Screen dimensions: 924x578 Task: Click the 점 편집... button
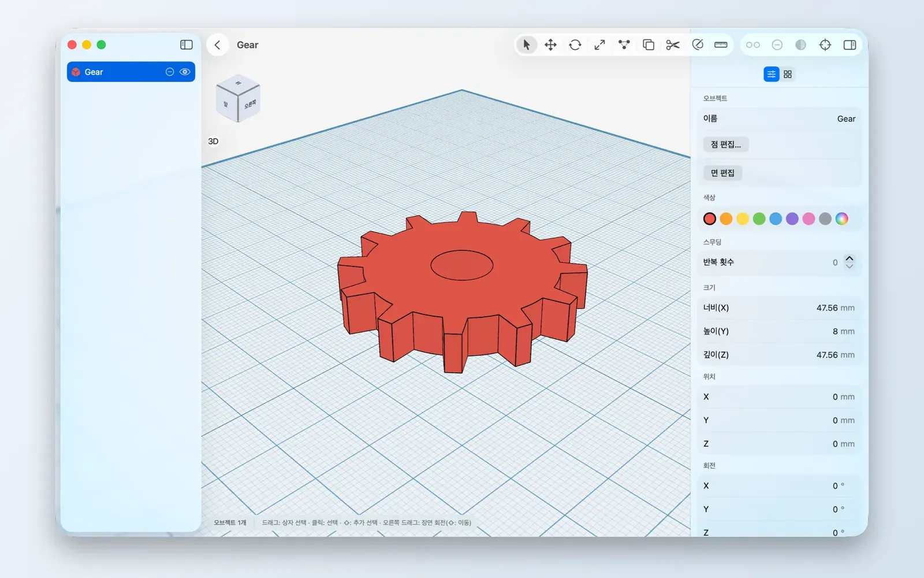click(726, 144)
